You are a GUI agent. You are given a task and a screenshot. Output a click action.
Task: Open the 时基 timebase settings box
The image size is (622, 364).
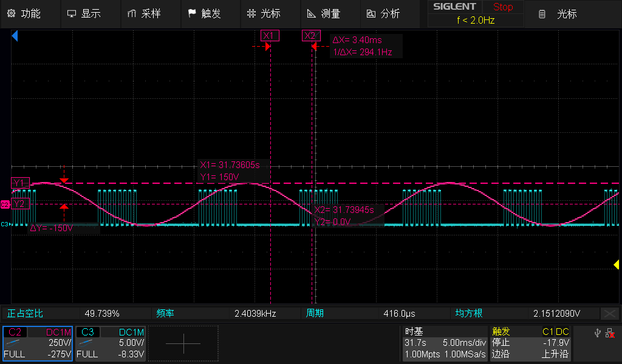[445, 343]
